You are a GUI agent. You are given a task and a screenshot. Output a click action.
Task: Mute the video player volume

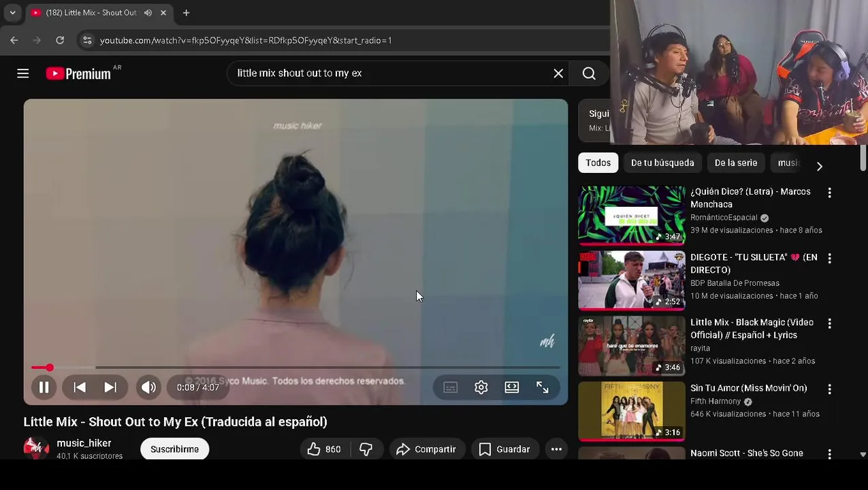coord(148,387)
